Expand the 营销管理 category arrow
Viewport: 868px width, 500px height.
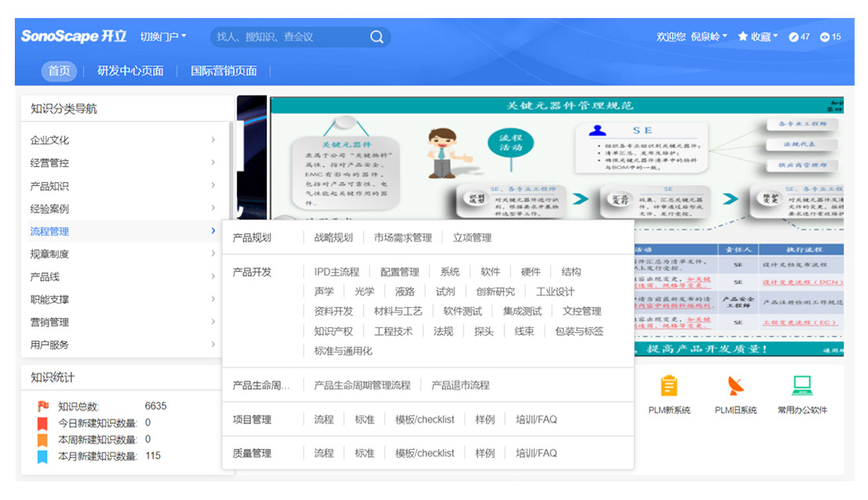tap(213, 322)
